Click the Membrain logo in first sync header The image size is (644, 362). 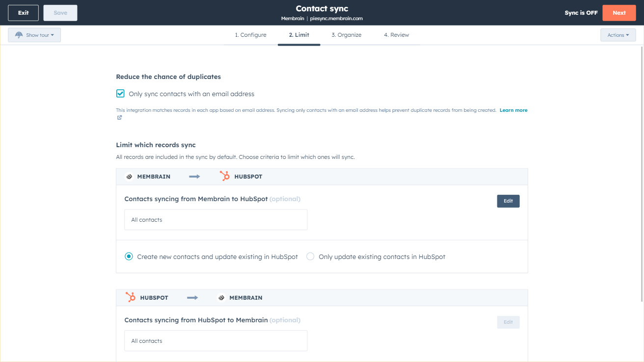click(130, 177)
